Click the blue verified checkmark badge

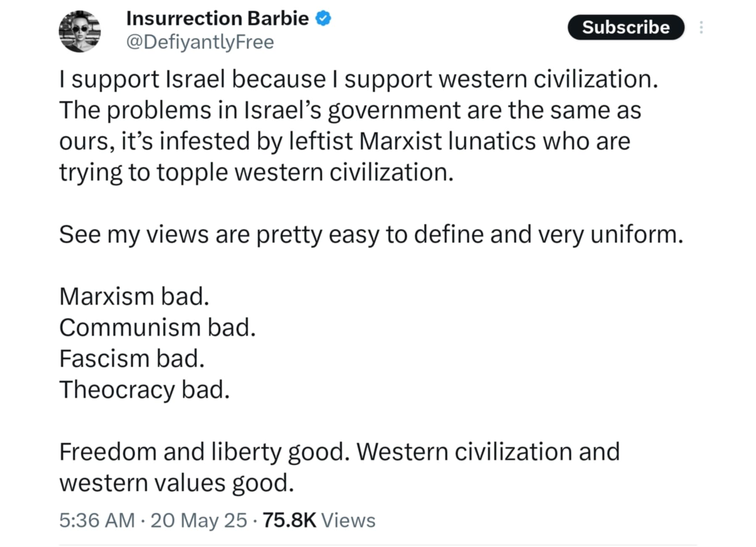point(323,18)
